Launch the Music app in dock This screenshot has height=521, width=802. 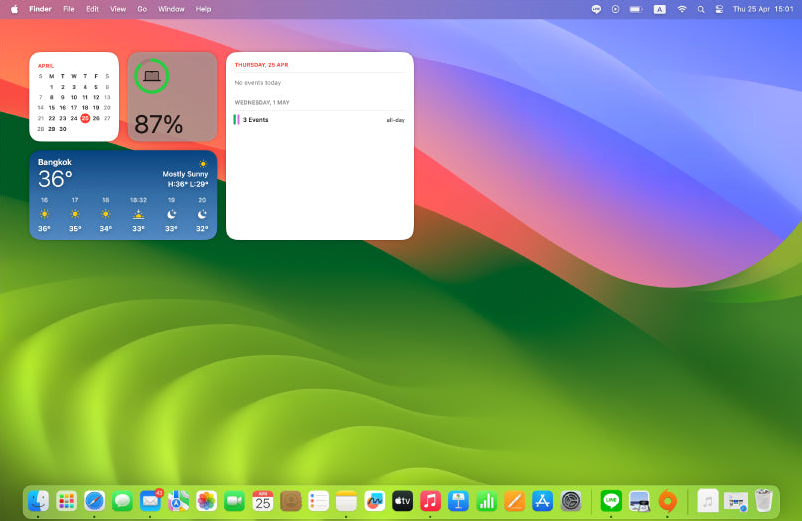coord(430,501)
